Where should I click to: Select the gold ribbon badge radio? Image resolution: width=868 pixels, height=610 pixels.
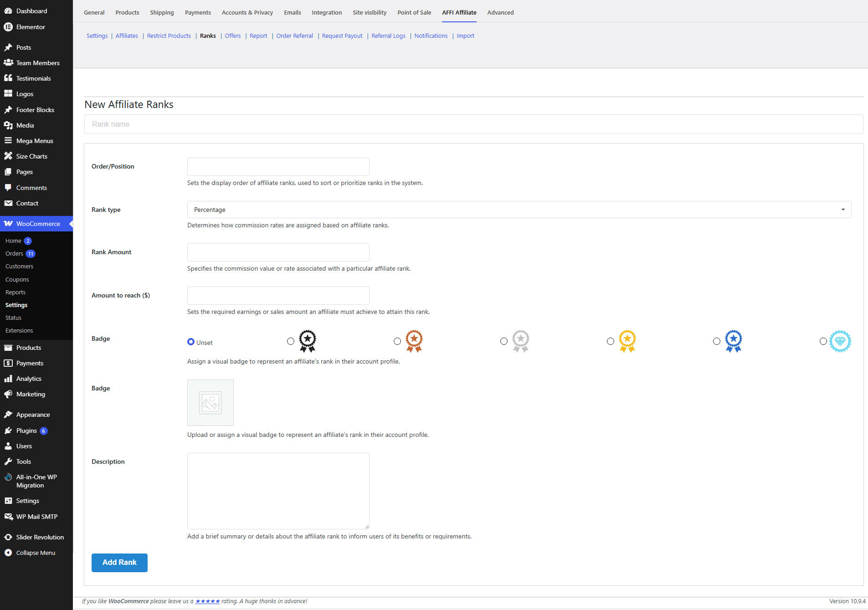coord(611,341)
